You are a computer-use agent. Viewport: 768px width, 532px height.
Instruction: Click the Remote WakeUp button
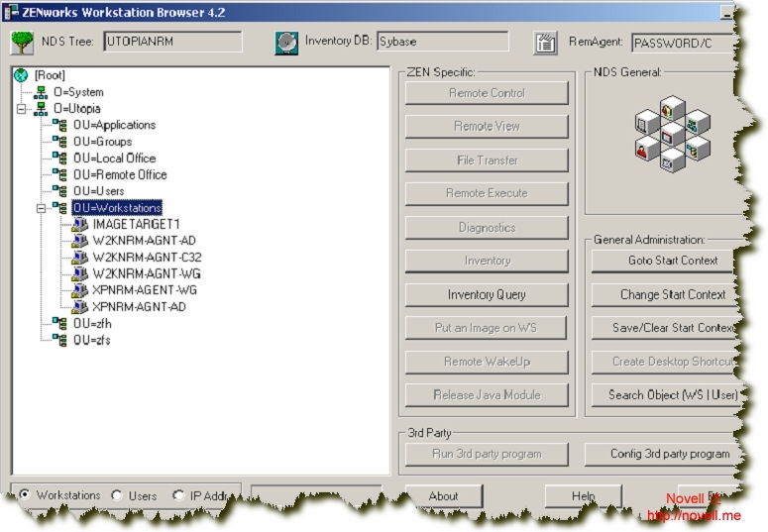487,362
